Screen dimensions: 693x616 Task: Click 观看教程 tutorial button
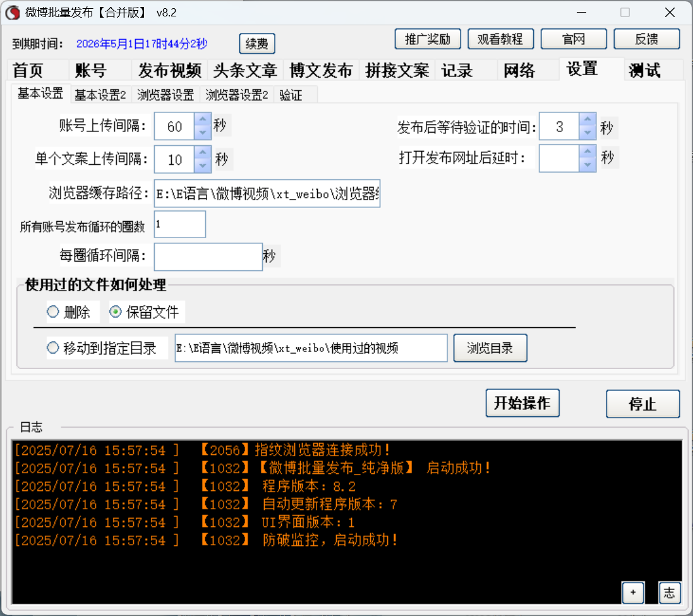pos(500,39)
